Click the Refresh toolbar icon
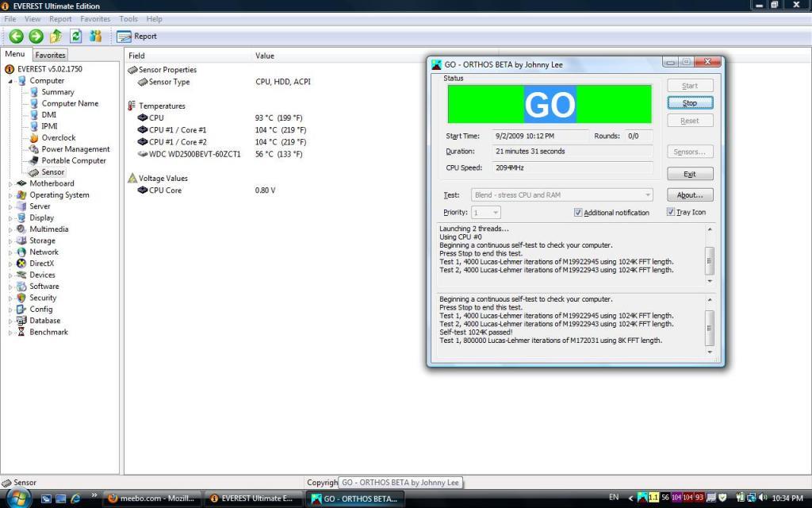The height and width of the screenshot is (508, 812). pos(75,37)
